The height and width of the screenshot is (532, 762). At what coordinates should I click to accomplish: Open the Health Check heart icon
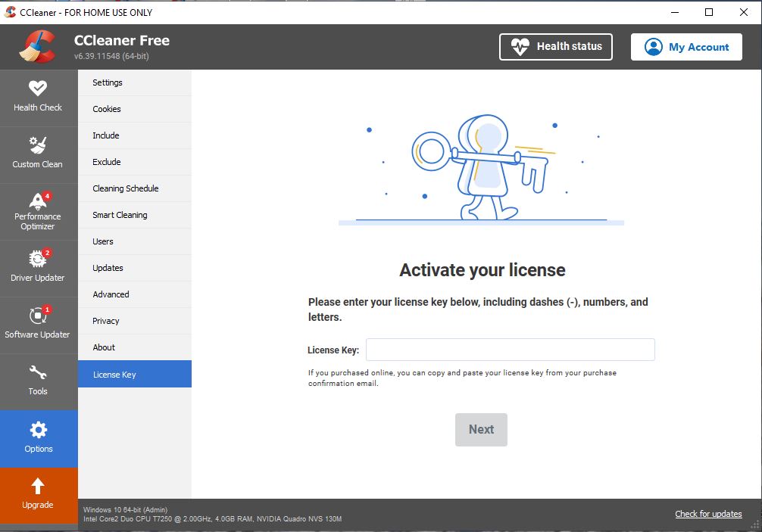[38, 89]
